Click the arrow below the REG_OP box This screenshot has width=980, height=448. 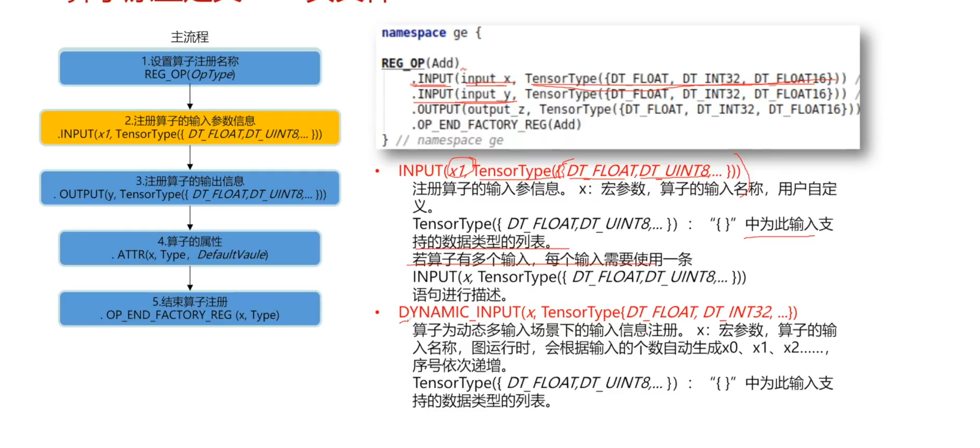click(190, 97)
